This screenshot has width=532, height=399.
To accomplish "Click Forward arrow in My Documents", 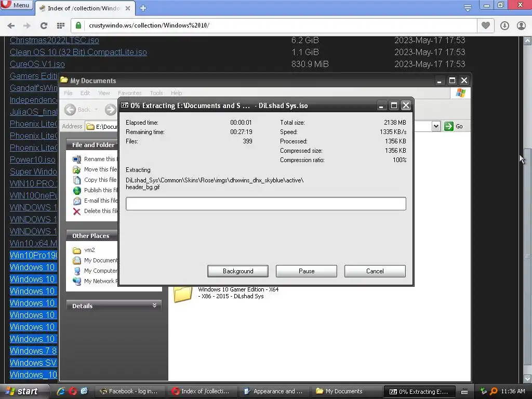I will [x=110, y=110].
